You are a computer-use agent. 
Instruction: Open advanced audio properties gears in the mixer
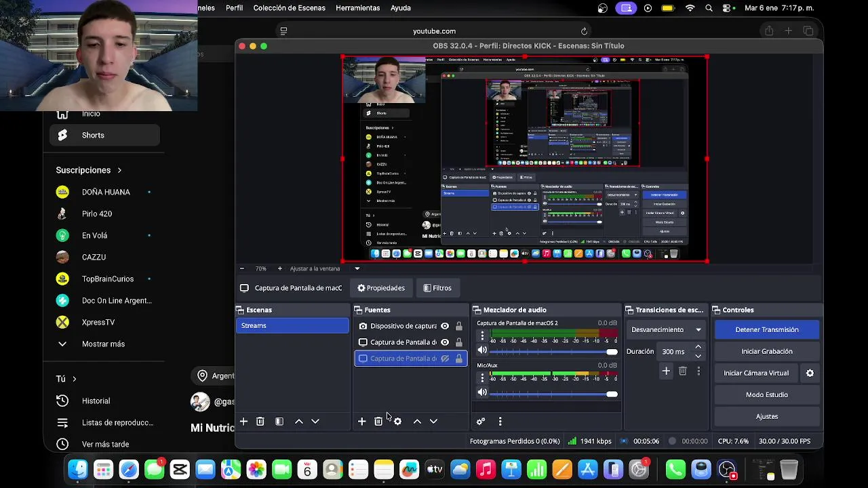(x=481, y=422)
